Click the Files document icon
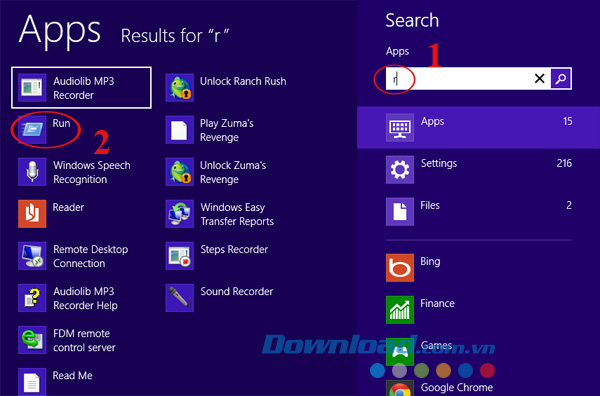 click(x=400, y=212)
